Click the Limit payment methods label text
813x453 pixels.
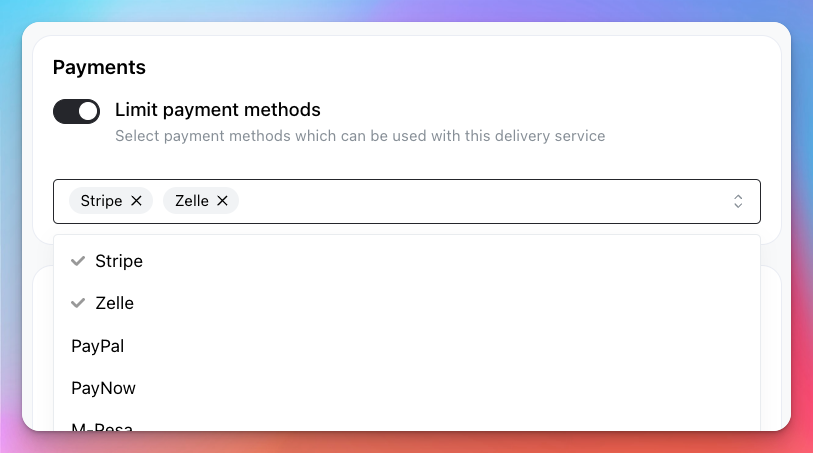(218, 110)
